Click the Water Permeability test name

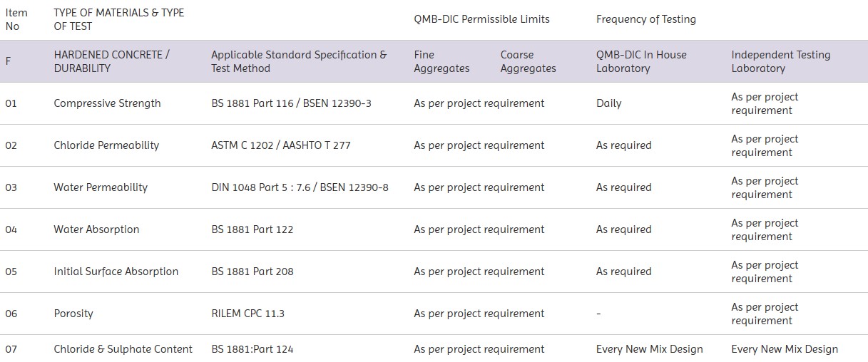point(101,187)
